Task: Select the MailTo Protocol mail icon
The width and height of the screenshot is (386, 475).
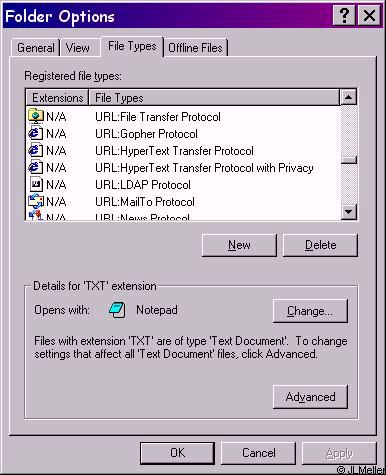Action: click(x=36, y=201)
